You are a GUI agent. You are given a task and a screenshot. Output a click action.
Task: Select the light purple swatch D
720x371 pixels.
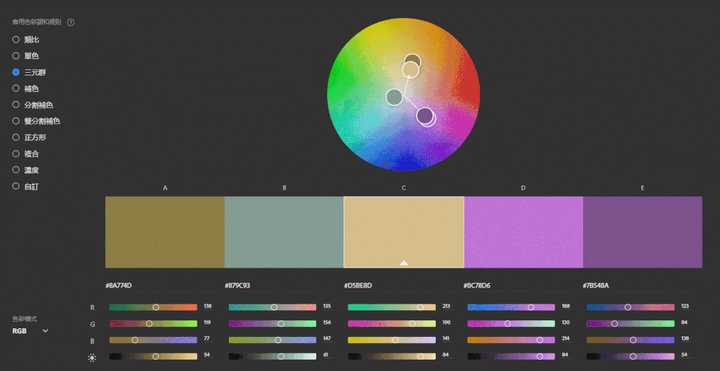pos(523,232)
